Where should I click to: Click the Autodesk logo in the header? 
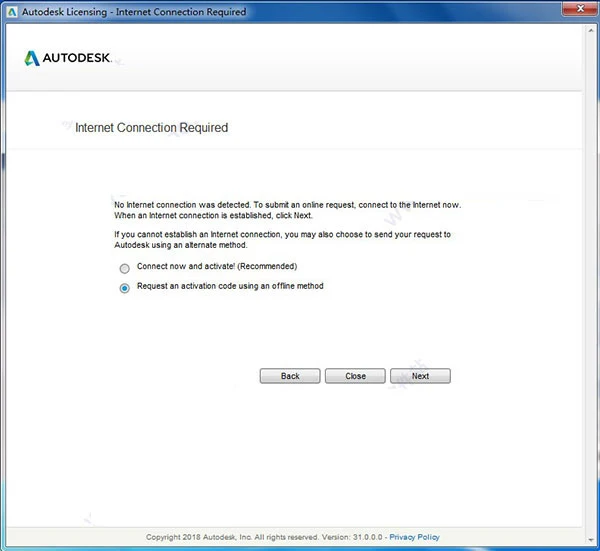point(68,58)
